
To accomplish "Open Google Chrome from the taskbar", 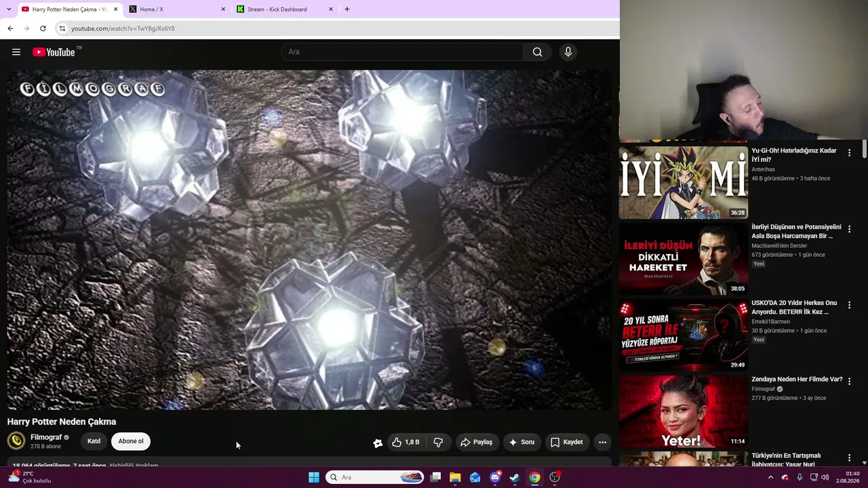I will coord(534,477).
